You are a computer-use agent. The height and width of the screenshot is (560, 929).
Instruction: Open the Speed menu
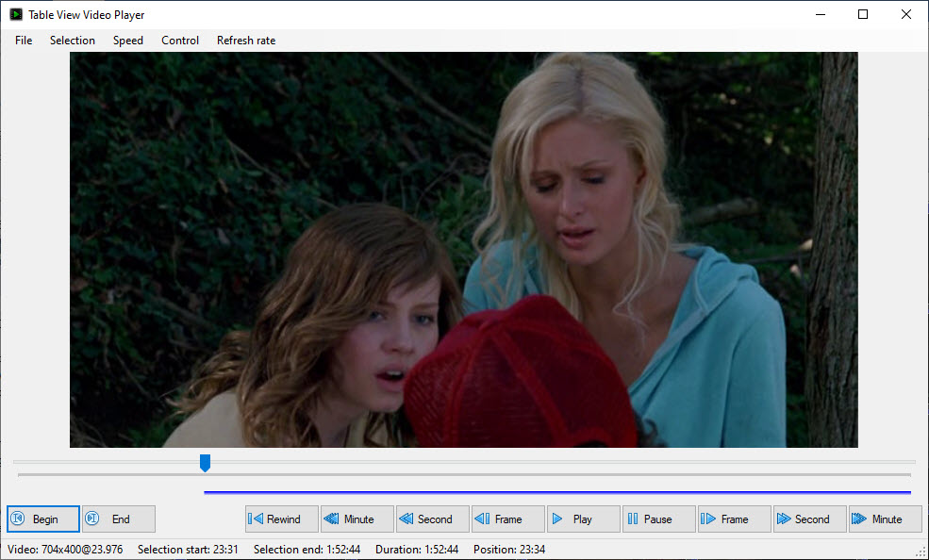128,41
